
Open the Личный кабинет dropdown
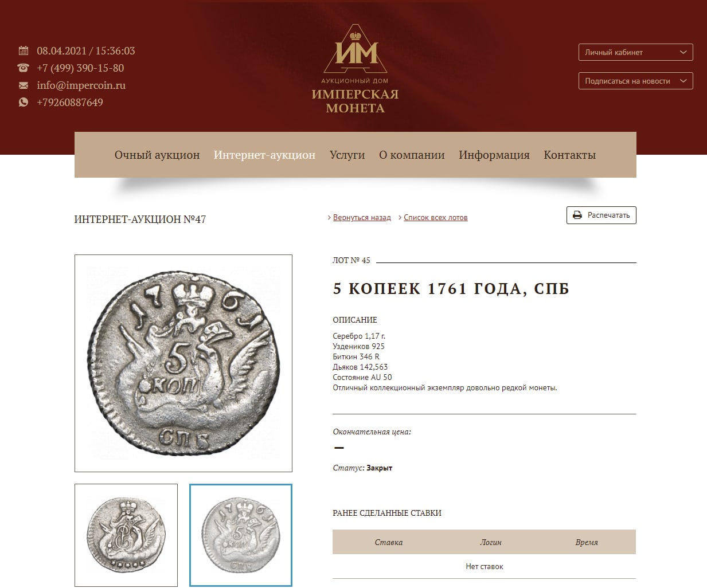pos(636,52)
